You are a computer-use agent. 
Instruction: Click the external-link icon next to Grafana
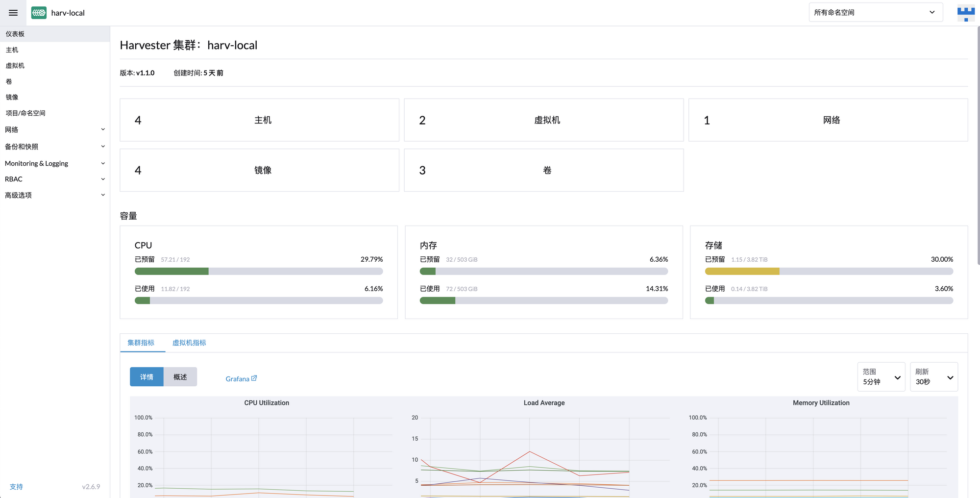[254, 378]
